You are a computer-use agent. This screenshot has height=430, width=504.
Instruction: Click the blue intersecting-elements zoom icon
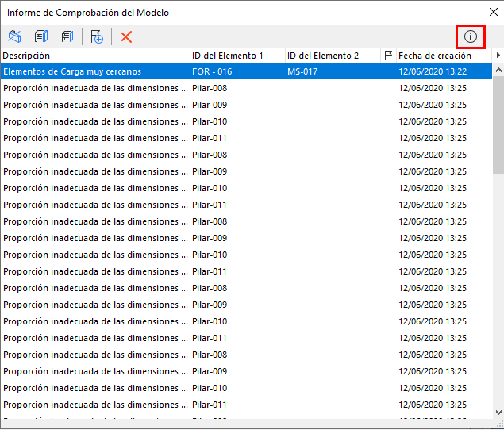point(14,36)
